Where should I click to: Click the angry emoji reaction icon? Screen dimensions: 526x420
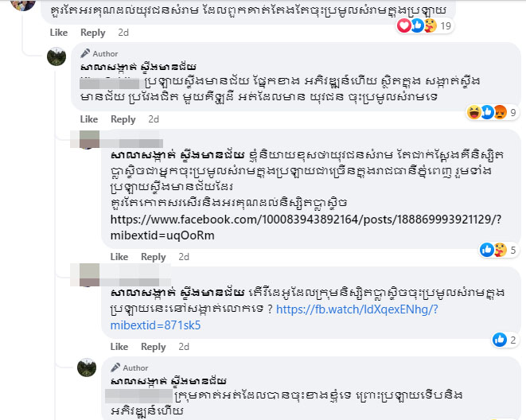500,112
